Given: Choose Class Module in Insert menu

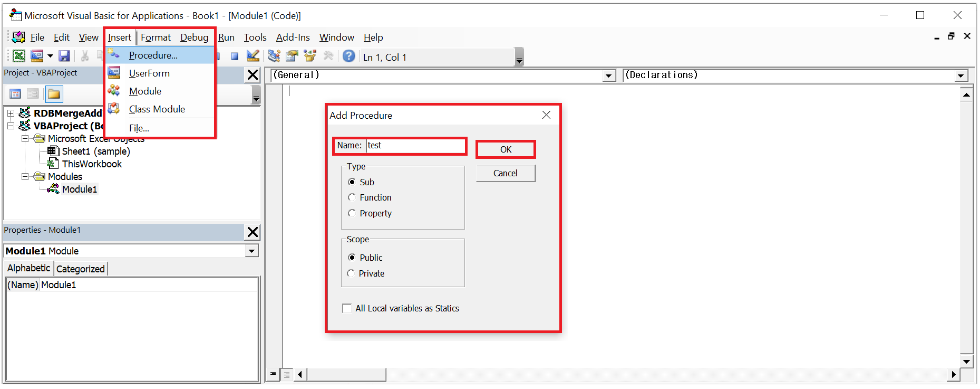Looking at the screenshot, I should (x=160, y=109).
